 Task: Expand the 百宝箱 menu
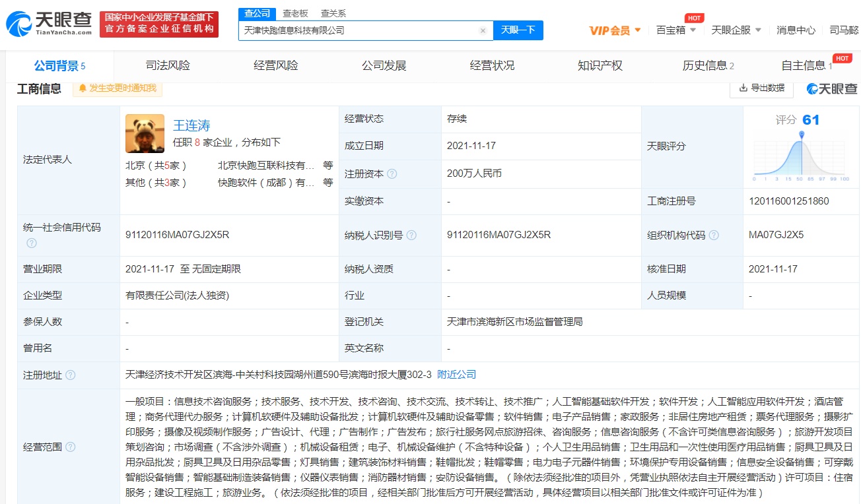click(x=675, y=30)
